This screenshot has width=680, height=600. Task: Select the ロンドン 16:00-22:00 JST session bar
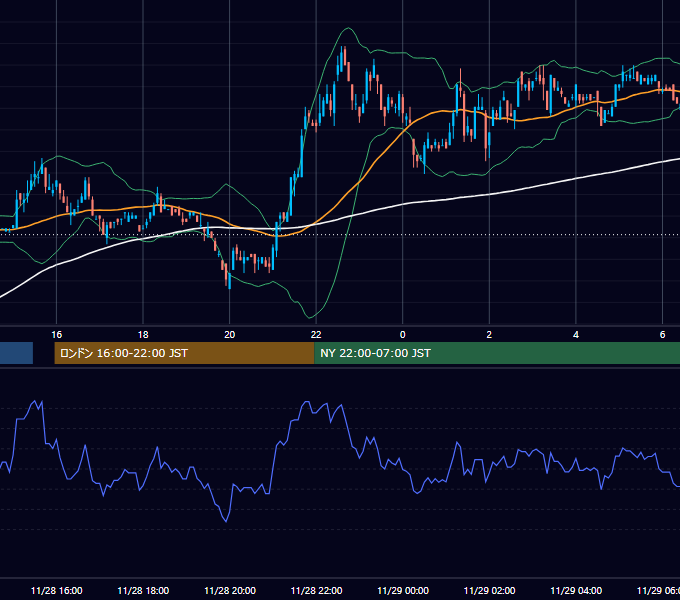[x=184, y=353]
